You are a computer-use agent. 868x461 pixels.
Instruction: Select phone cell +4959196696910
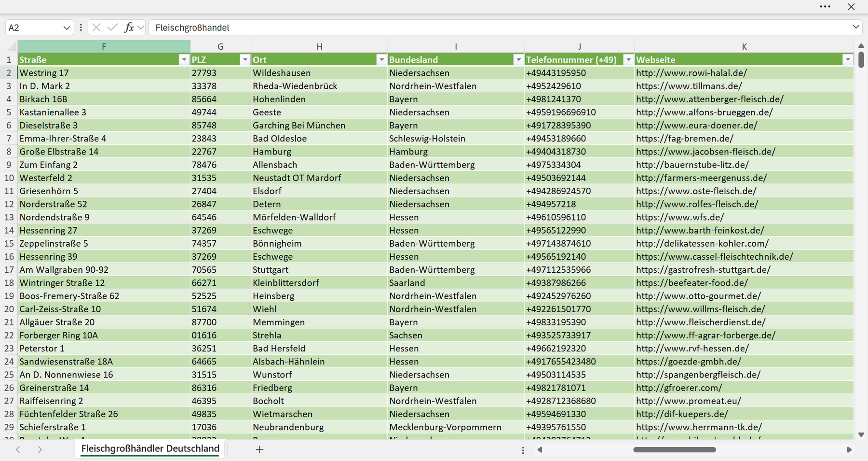[579, 112]
